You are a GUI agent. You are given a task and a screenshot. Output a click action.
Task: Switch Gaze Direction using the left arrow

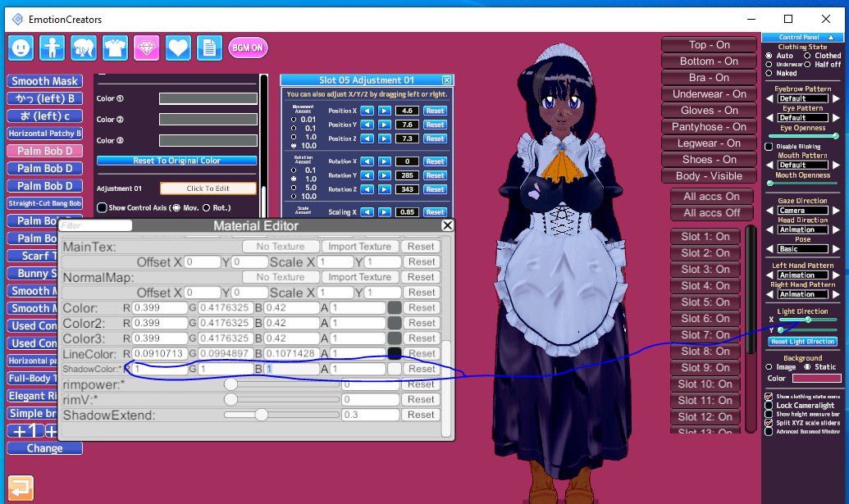coord(770,211)
